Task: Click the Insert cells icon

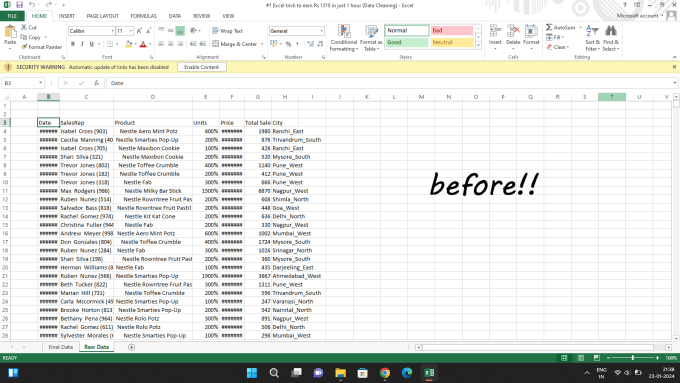Action: pyautogui.click(x=495, y=31)
